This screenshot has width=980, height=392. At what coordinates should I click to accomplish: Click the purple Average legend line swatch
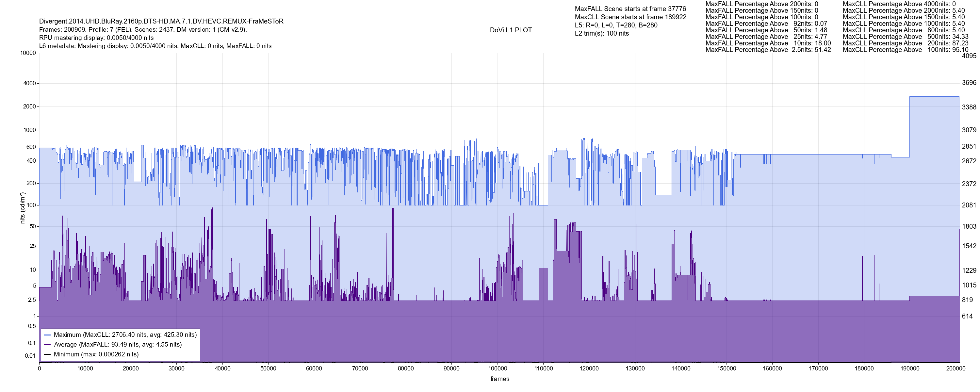tap(47, 345)
